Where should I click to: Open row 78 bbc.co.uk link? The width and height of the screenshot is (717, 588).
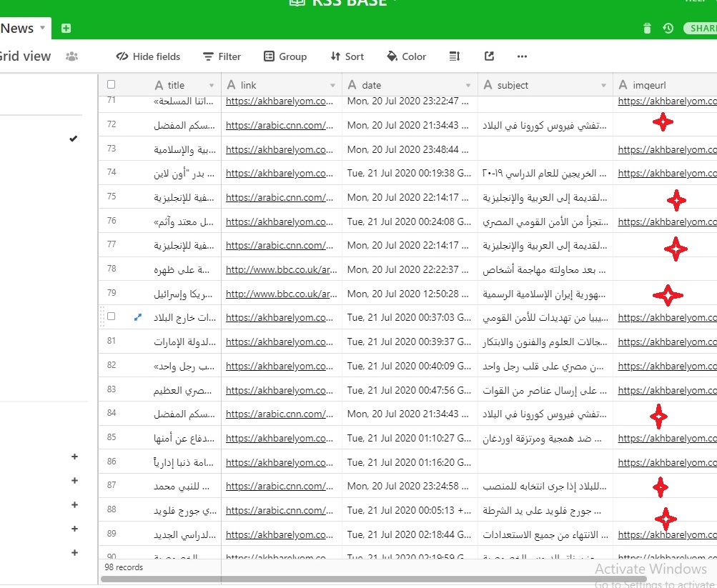pyautogui.click(x=281, y=269)
